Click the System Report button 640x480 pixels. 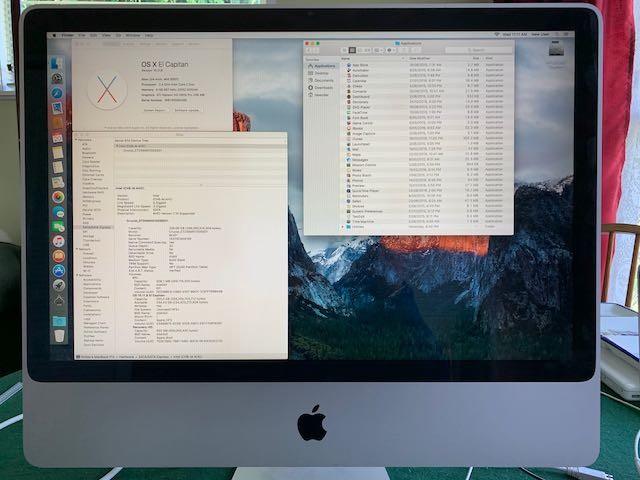[x=154, y=110]
